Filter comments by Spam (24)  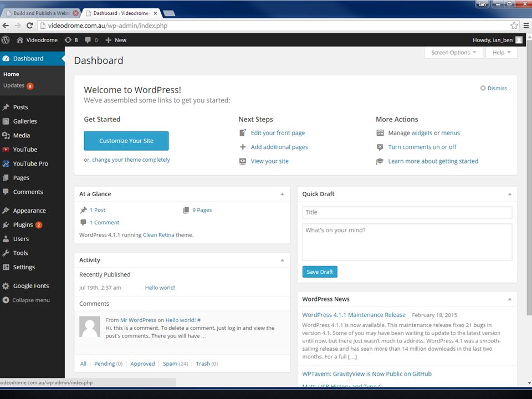click(175, 364)
